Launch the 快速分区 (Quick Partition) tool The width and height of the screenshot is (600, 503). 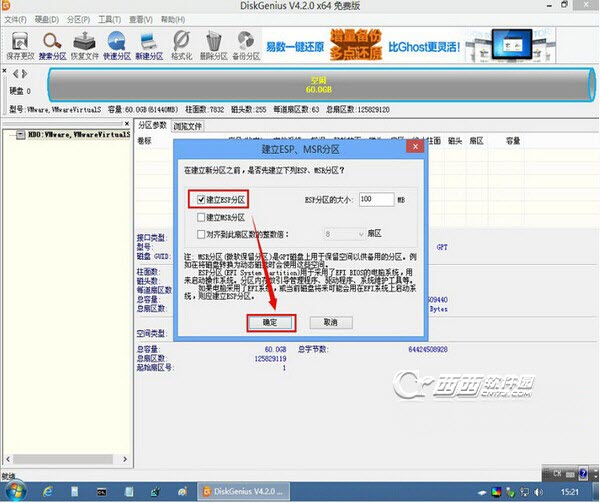[x=119, y=40]
